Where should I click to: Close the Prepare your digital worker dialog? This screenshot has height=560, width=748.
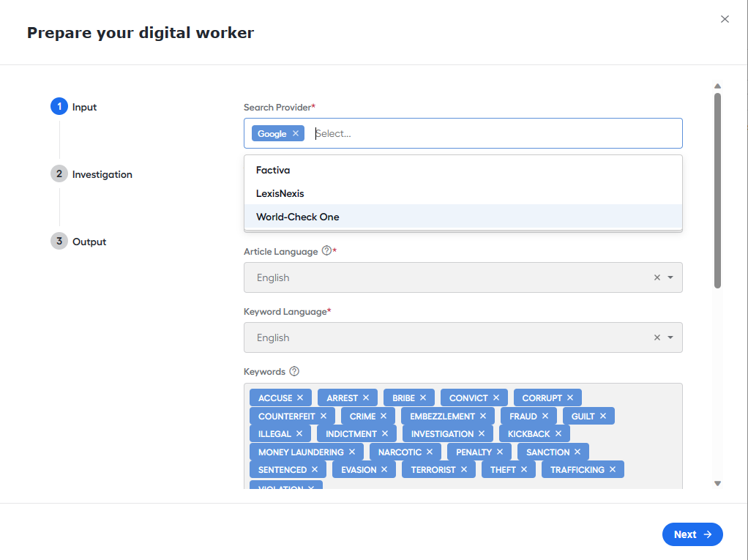pyautogui.click(x=725, y=19)
